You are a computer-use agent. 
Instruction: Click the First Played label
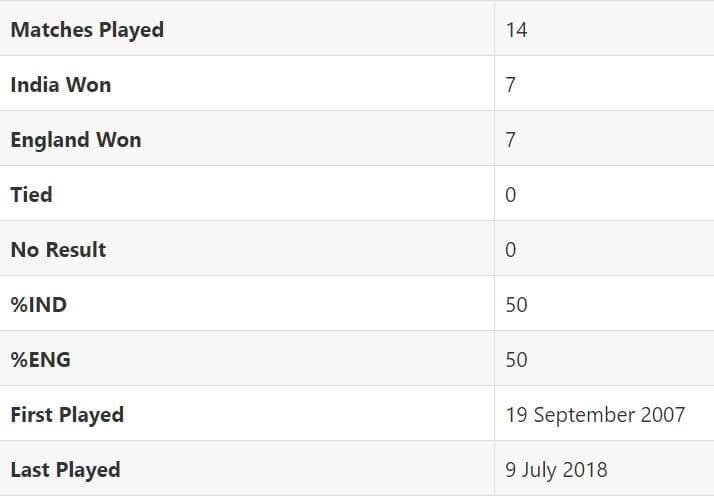click(x=67, y=415)
